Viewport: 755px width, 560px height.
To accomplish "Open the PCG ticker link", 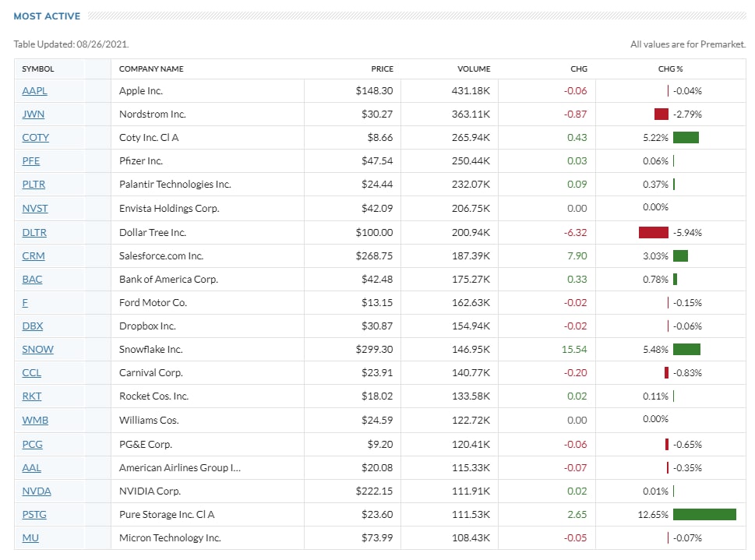I will point(32,444).
